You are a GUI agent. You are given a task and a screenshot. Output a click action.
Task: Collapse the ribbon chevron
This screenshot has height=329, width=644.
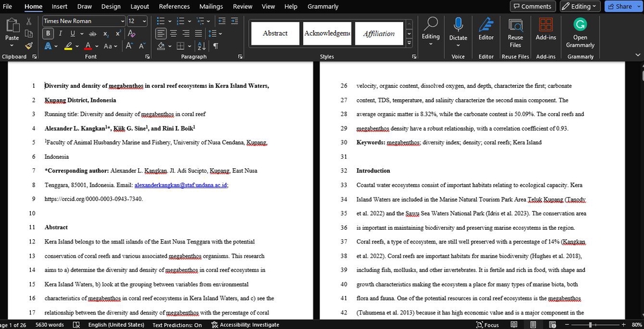click(x=638, y=54)
